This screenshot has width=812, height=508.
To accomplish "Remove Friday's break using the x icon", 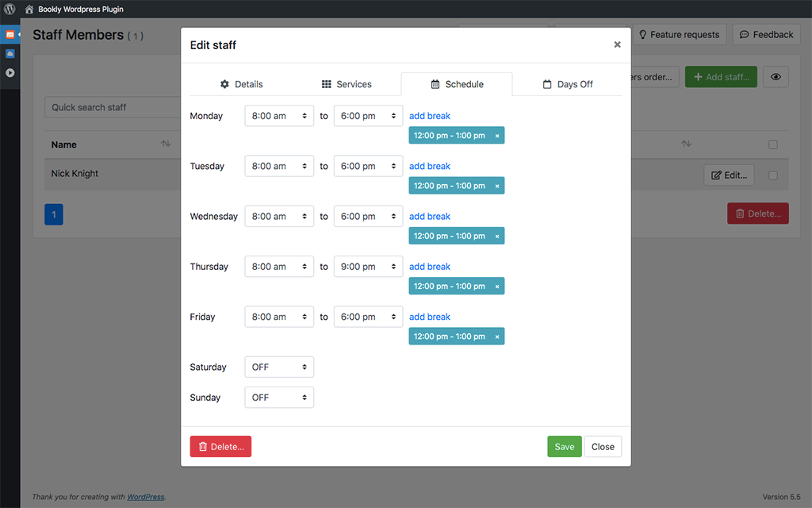I will 497,337.
